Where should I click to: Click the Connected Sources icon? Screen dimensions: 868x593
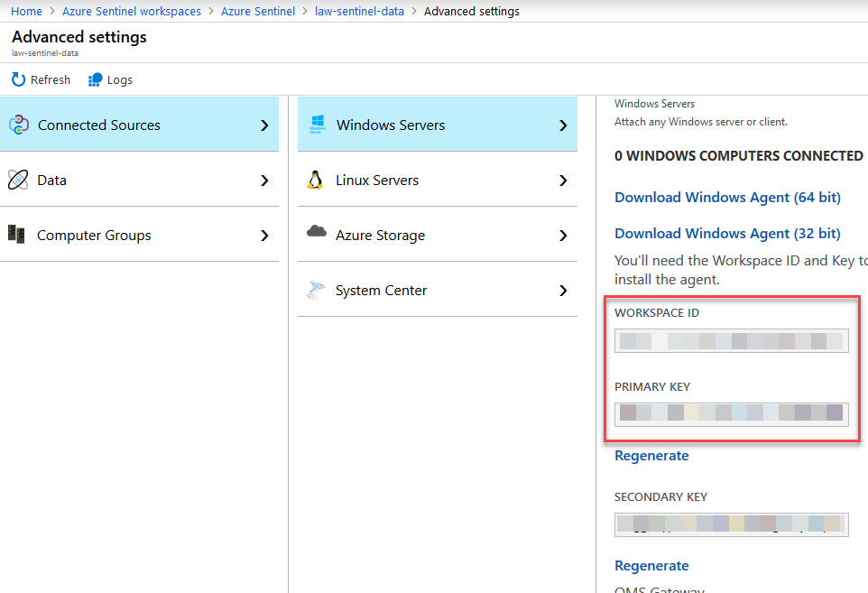click(19, 125)
